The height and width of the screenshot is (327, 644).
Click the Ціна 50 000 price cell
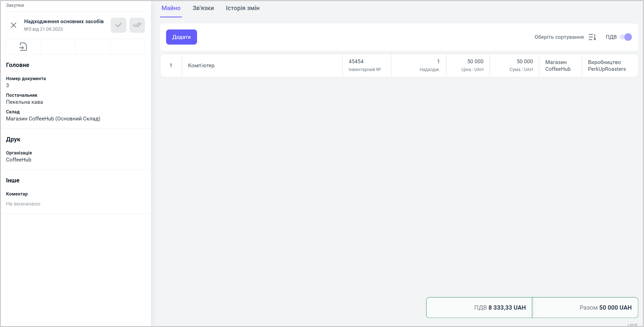coord(468,65)
